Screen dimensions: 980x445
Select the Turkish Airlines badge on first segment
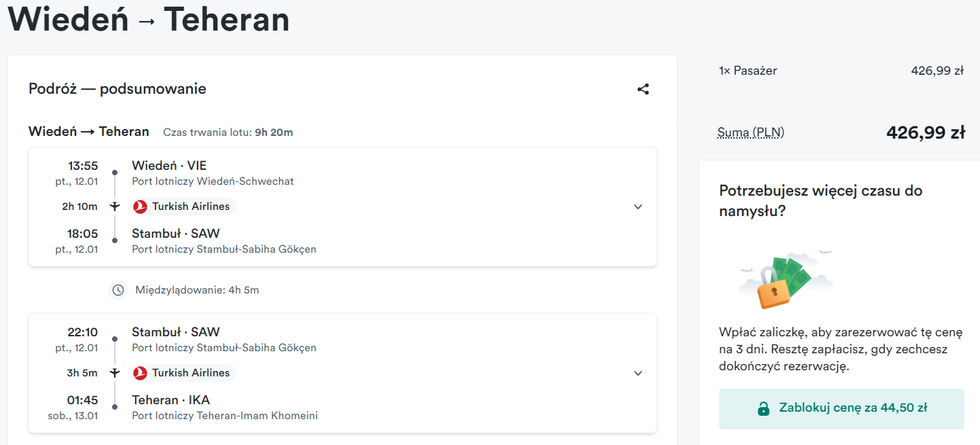[x=184, y=207]
